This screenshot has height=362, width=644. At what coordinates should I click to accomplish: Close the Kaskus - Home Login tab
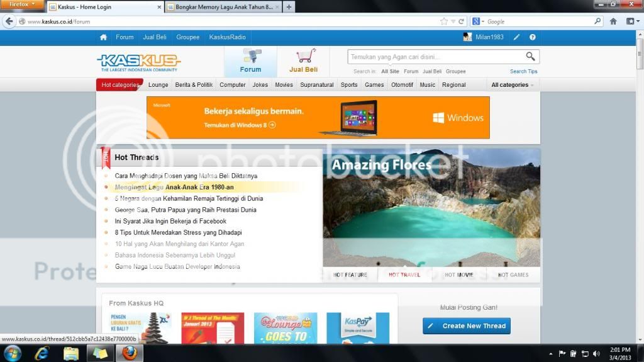click(x=159, y=7)
